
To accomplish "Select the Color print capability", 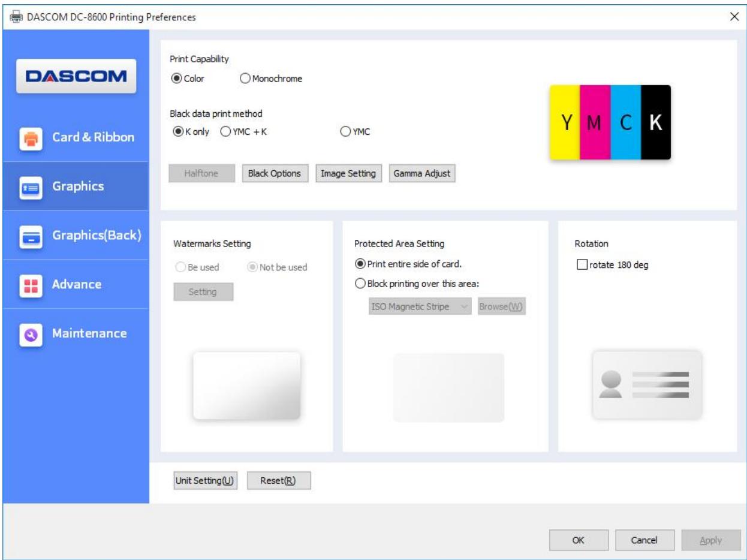I will point(189,78).
